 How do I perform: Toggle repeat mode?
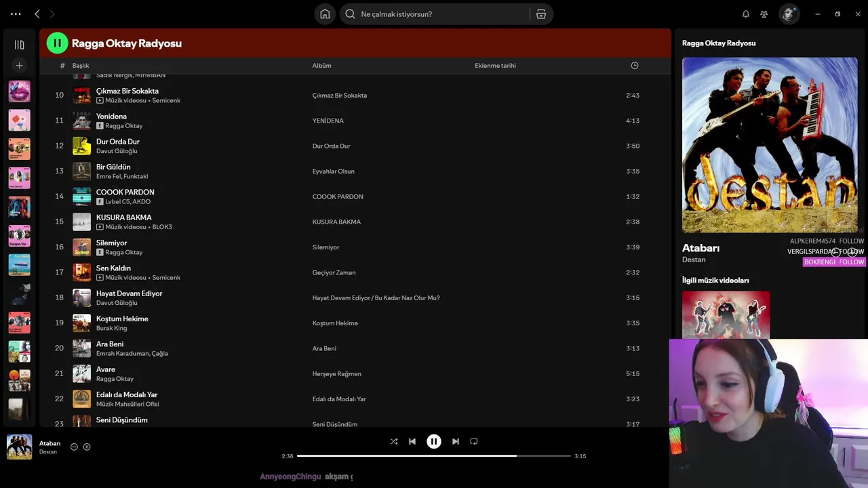click(x=474, y=441)
